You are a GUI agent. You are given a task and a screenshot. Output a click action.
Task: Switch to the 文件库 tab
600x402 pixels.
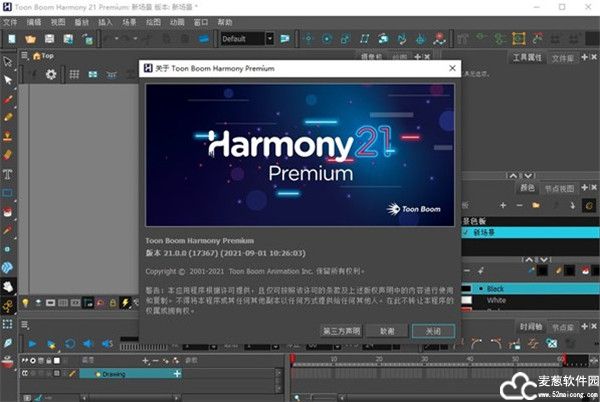563,59
